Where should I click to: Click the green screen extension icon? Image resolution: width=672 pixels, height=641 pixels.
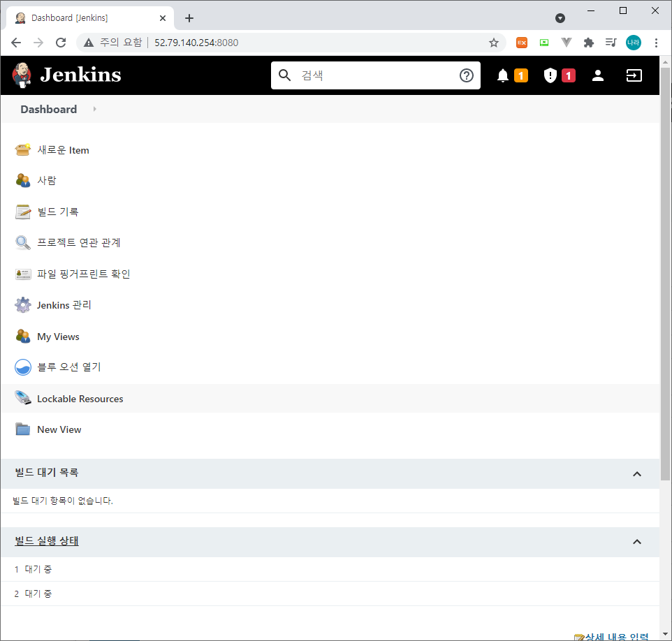[x=544, y=43]
